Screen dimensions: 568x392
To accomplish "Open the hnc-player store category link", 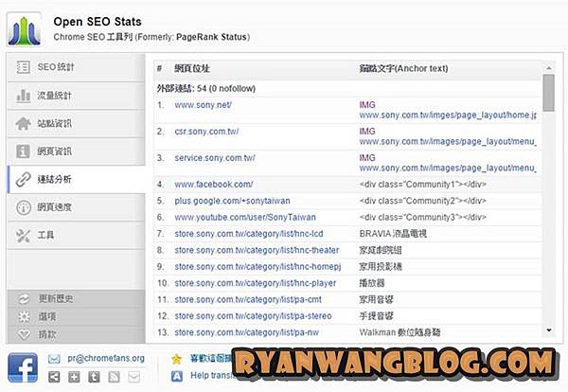I will [x=256, y=283].
